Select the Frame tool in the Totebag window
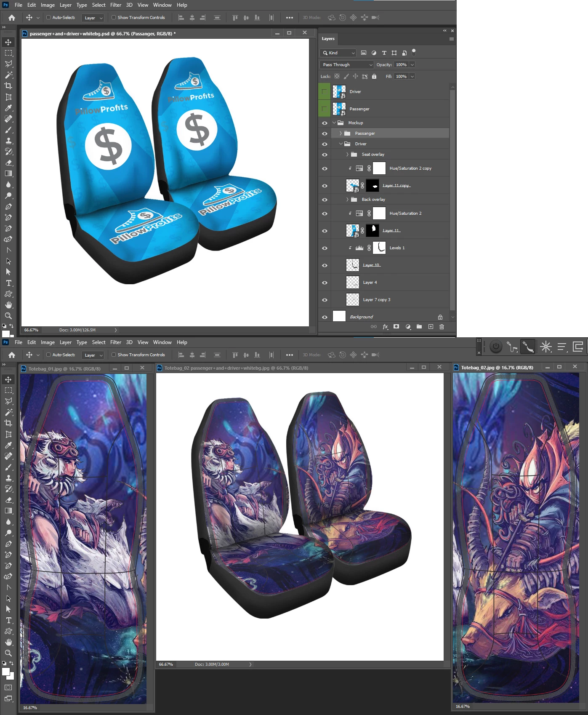Image resolution: width=588 pixels, height=715 pixels. (x=8, y=434)
